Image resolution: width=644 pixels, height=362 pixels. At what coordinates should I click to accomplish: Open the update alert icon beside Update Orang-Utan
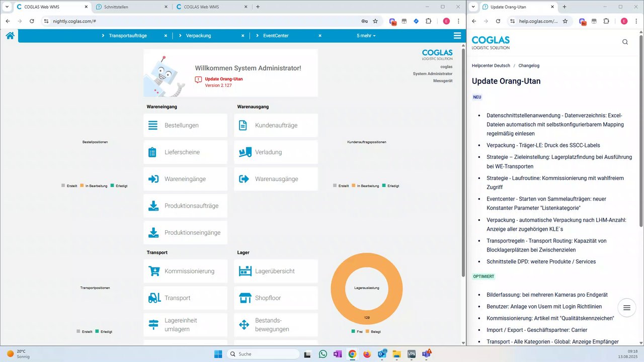pyautogui.click(x=198, y=79)
